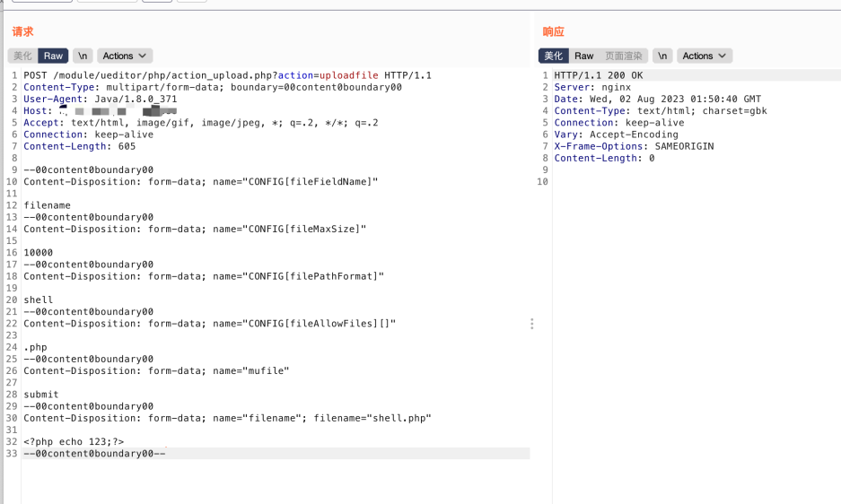Viewport: 841px width, 504px height.
Task: Click response 'Content-Length: 0' line
Action: click(x=604, y=158)
